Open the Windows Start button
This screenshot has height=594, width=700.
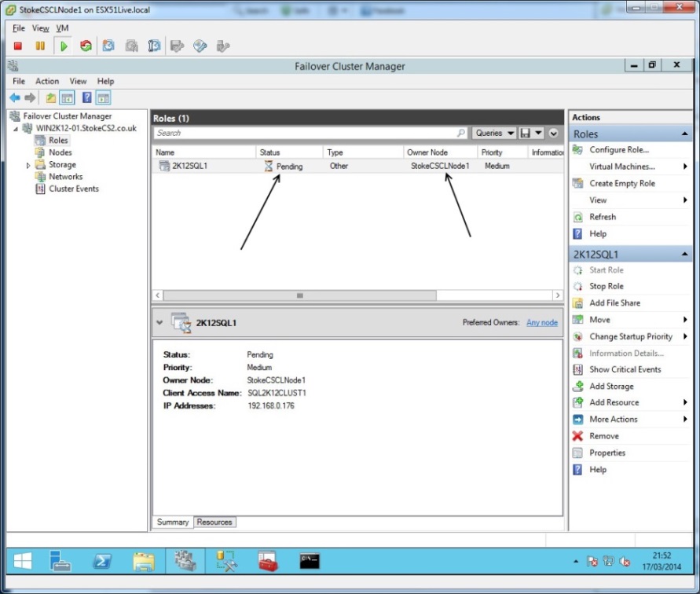coord(22,562)
